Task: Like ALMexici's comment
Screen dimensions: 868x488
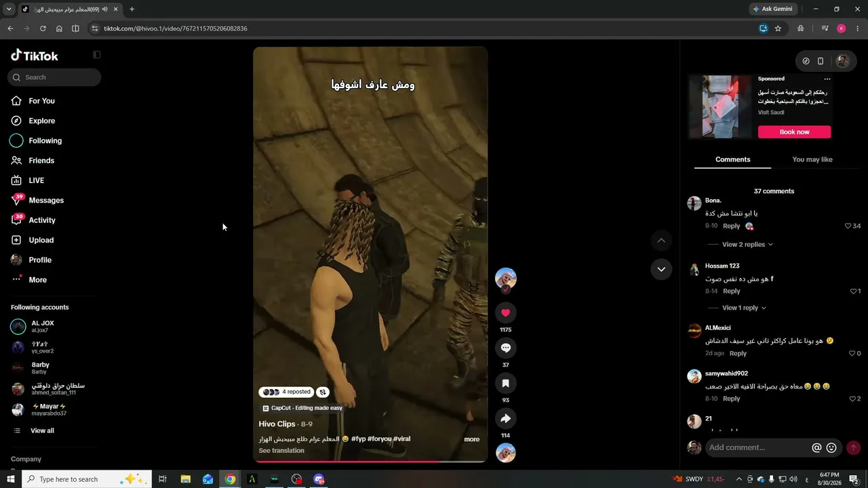Action: 852,354
